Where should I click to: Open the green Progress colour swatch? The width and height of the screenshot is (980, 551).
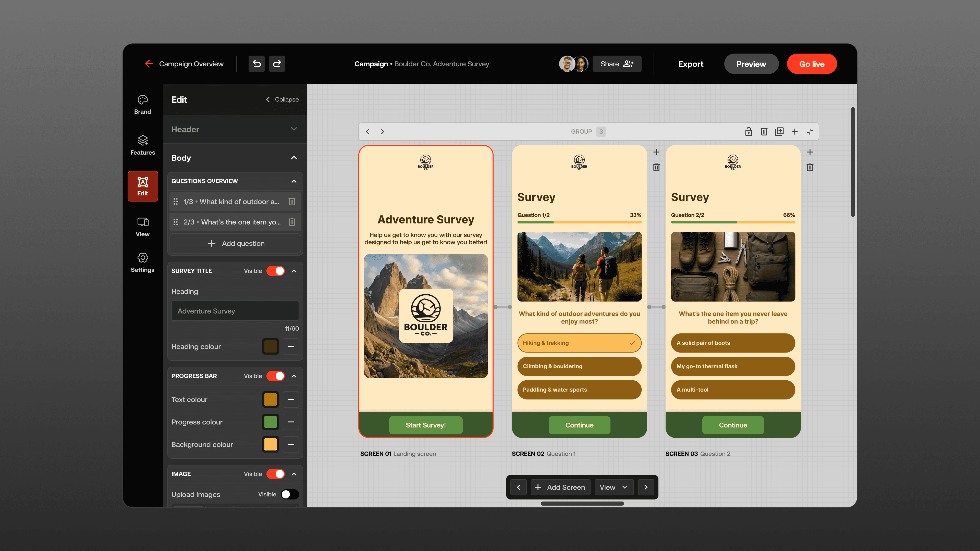(x=270, y=422)
